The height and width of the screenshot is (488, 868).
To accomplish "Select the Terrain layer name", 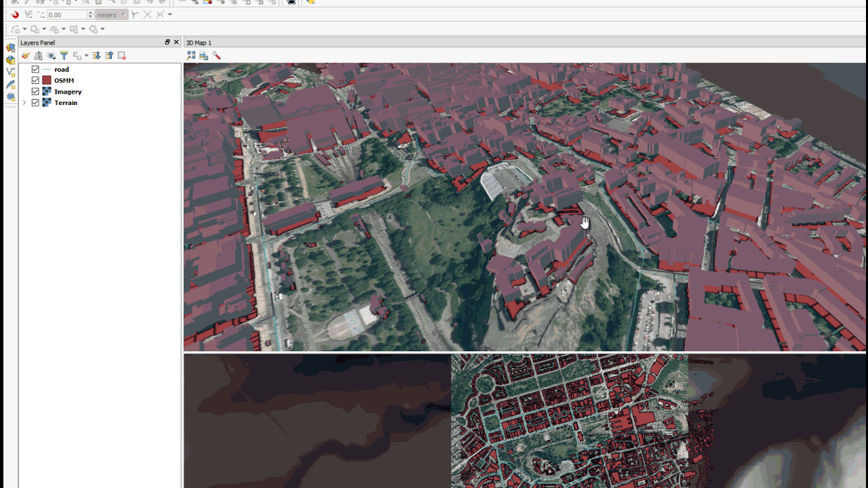I will pos(66,103).
